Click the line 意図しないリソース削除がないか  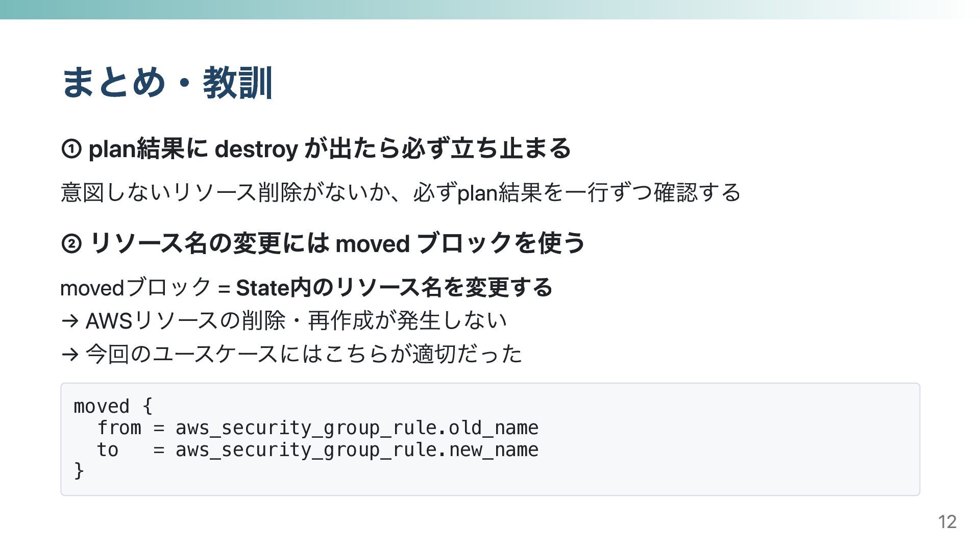(401, 192)
